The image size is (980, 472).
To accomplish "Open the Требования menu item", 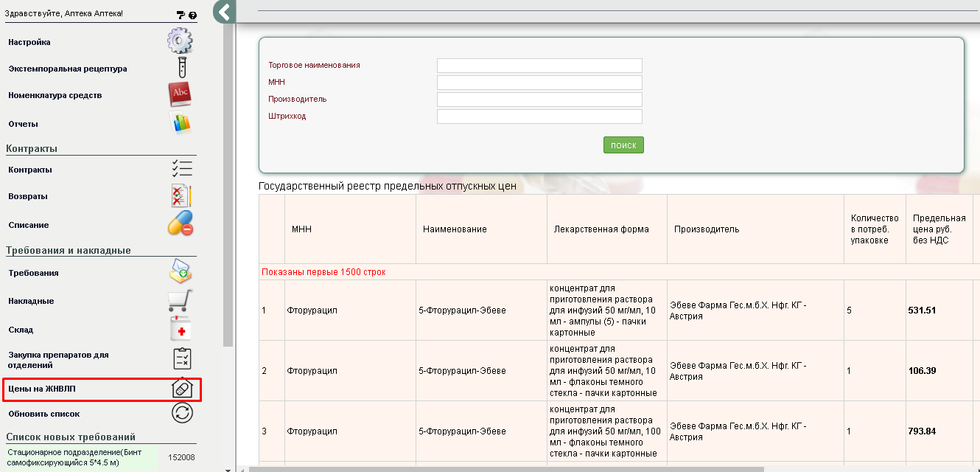I will tap(34, 273).
